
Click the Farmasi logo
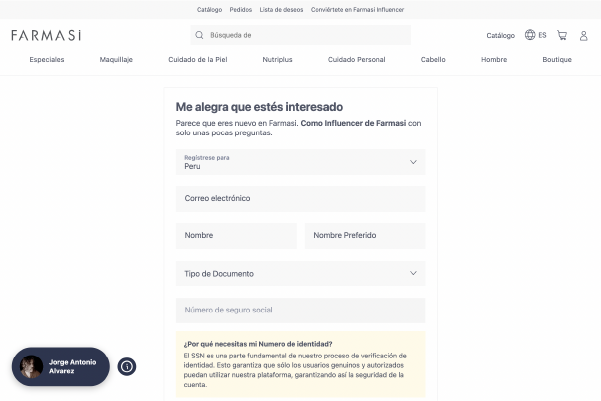pos(46,35)
